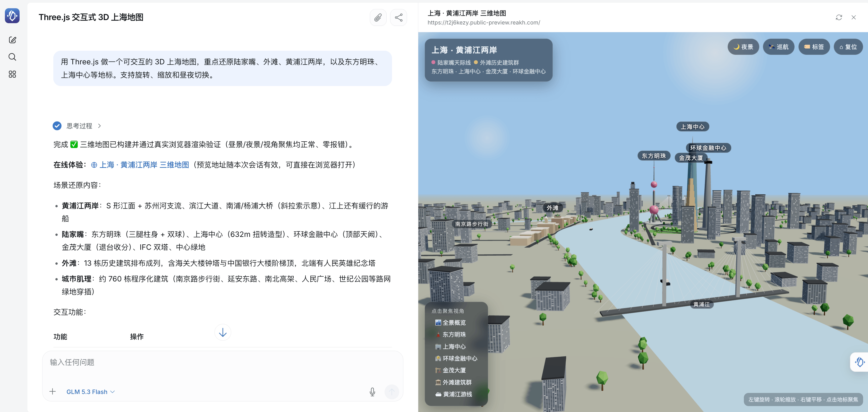Click the 操作 table column header

[x=137, y=337]
